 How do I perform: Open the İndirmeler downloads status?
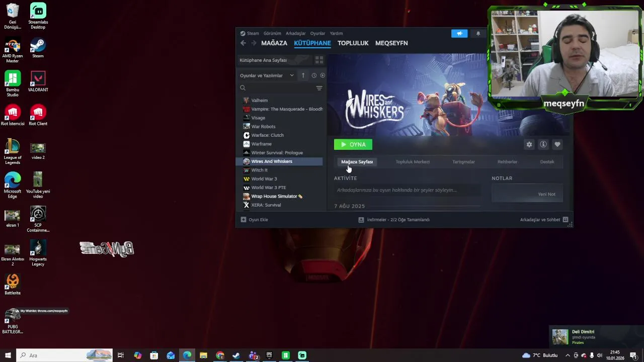coord(394,220)
